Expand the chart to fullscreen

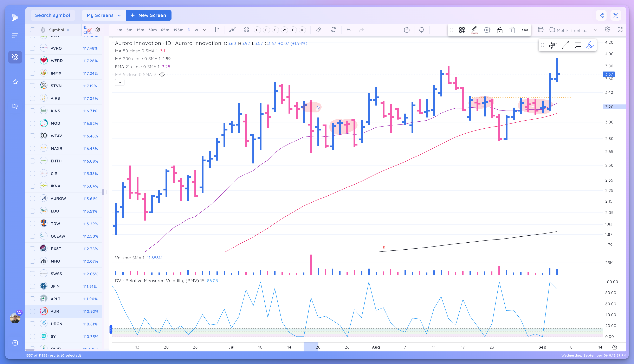click(x=621, y=30)
